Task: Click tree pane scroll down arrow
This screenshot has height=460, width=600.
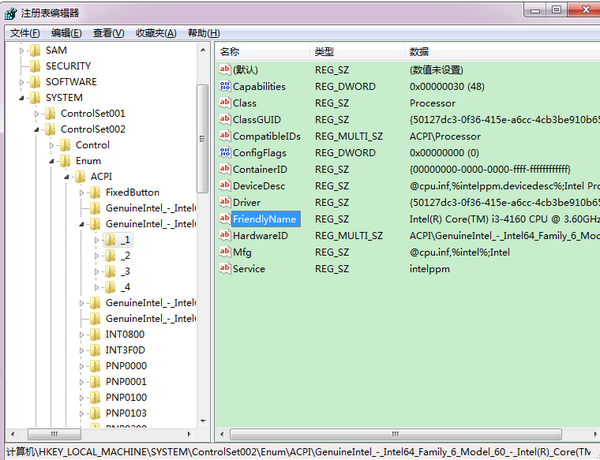Action: 203,421
